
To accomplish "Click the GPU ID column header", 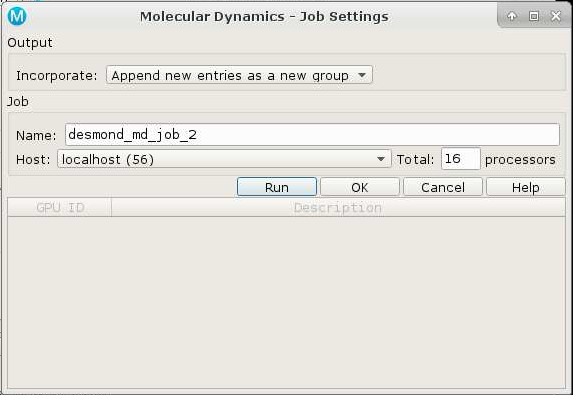I will point(60,208).
